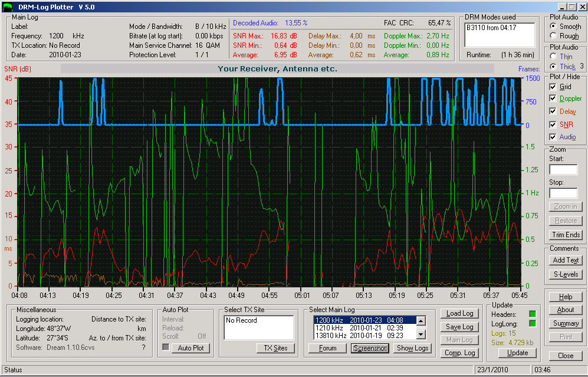
Task: Click the green LogLong update indicator
Action: [533, 323]
